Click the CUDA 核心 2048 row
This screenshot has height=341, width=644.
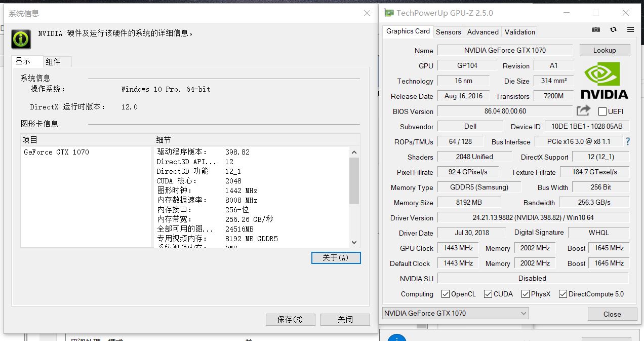(x=252, y=181)
